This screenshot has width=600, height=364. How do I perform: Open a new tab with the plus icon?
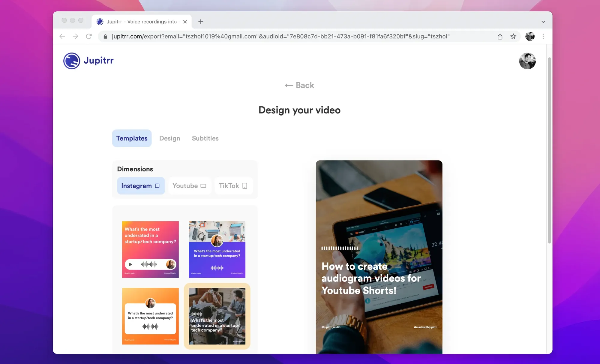tap(201, 22)
